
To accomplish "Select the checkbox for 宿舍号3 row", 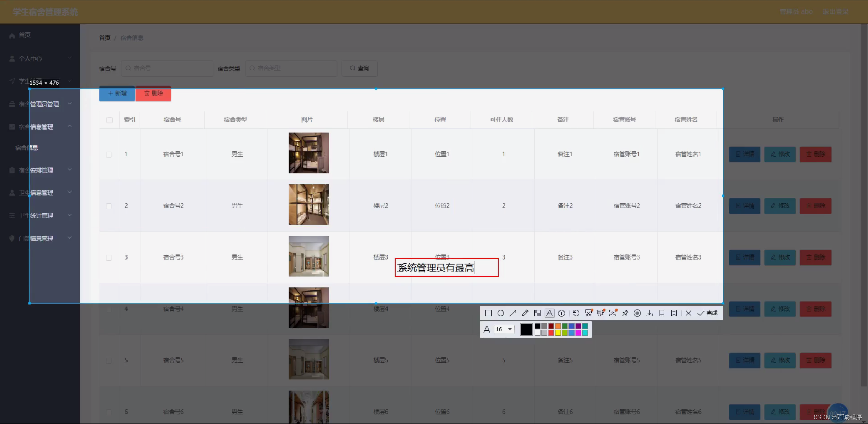I will [x=109, y=257].
